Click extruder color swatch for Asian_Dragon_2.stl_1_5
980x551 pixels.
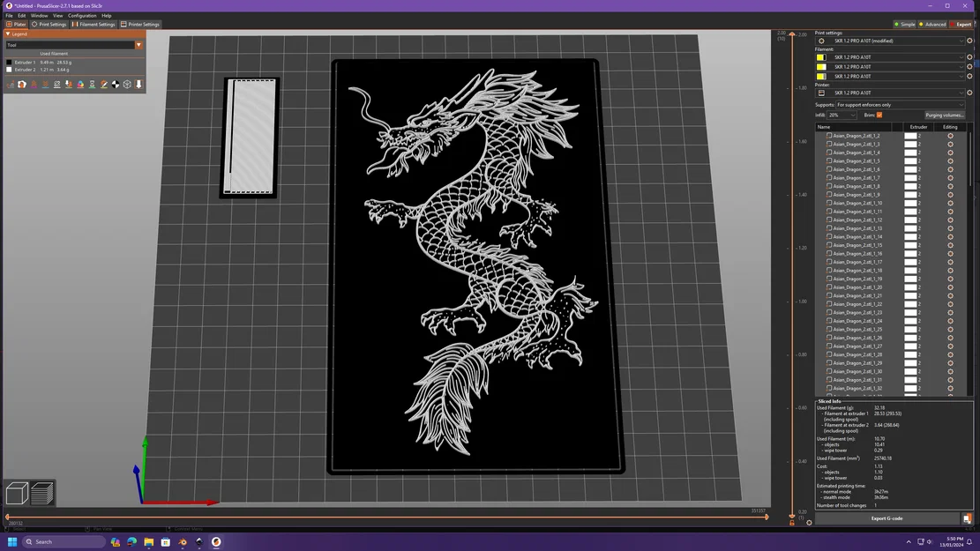click(x=910, y=160)
